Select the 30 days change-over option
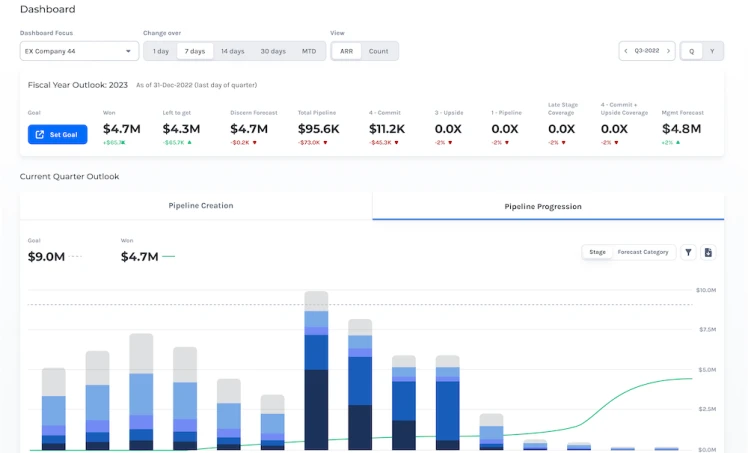 272,51
